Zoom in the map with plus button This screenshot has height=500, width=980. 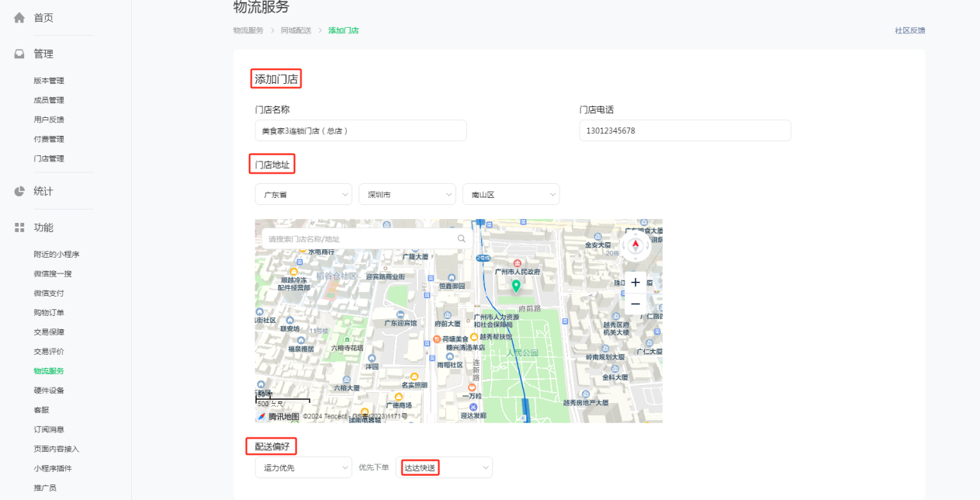tap(635, 283)
